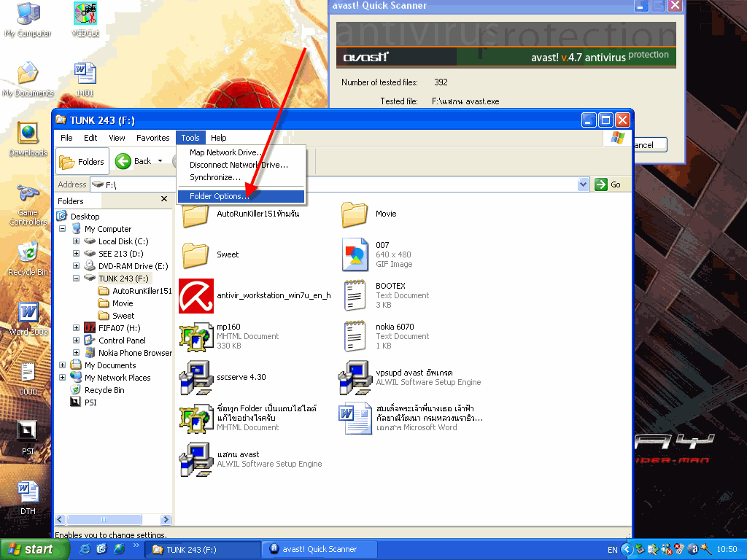747x560 pixels.
Task: Open My Computer desktop icon
Action: pyautogui.click(x=28, y=19)
